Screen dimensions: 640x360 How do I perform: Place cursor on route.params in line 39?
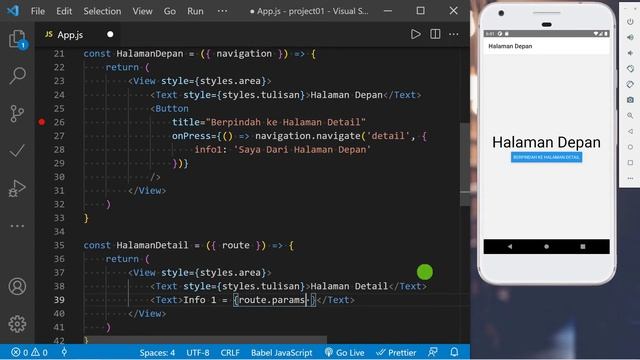point(272,300)
